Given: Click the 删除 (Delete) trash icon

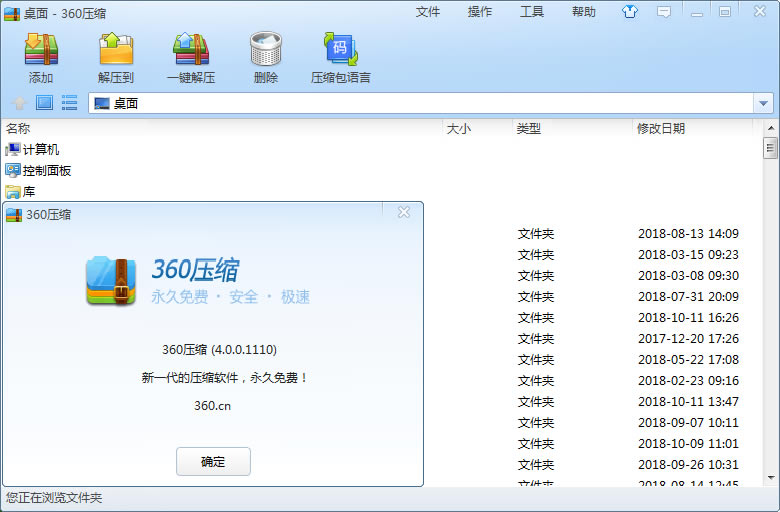Looking at the screenshot, I should (x=266, y=57).
